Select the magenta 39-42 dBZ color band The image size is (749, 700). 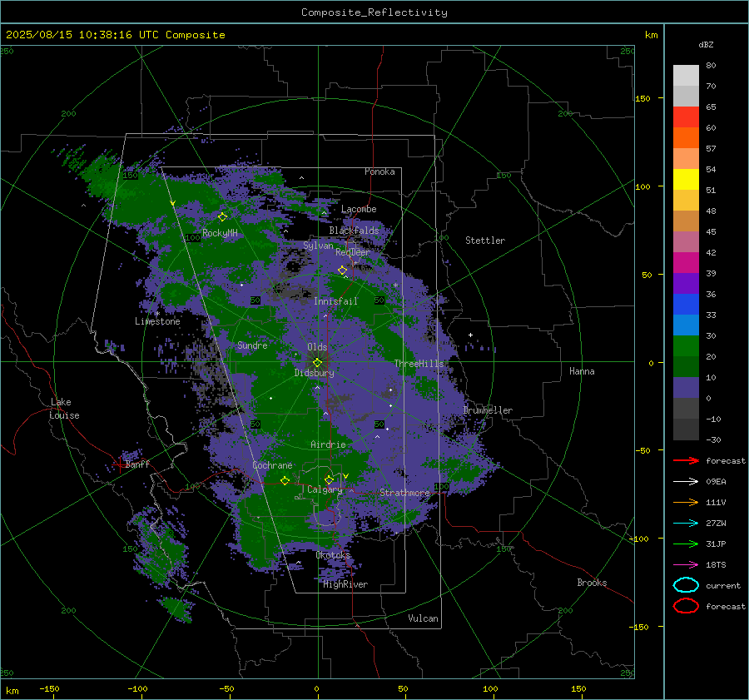pos(686,263)
